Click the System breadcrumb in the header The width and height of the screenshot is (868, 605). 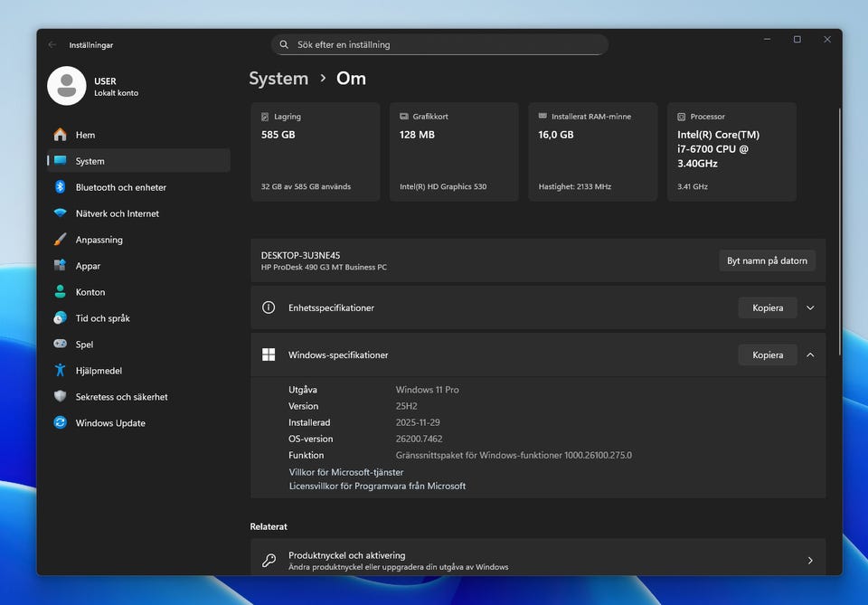pos(278,79)
